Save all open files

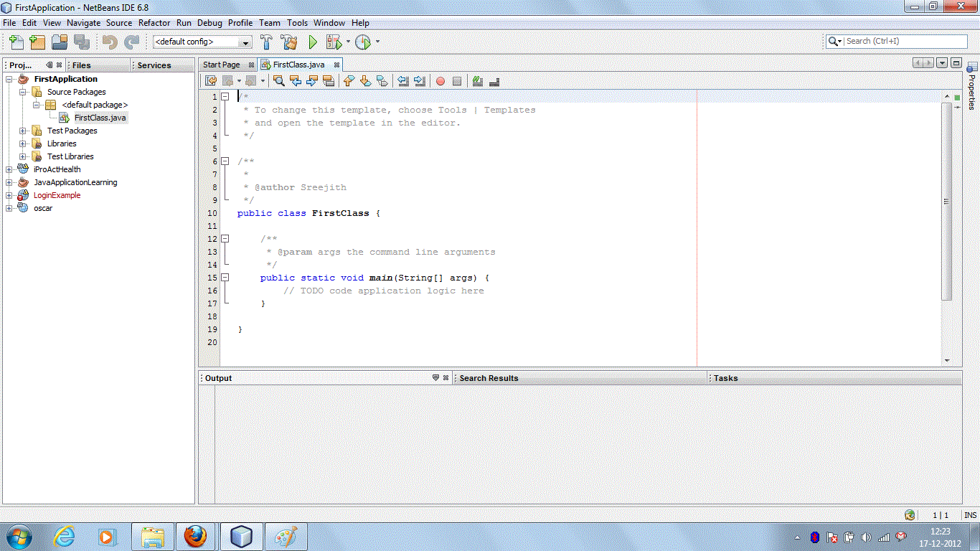pyautogui.click(x=82, y=42)
